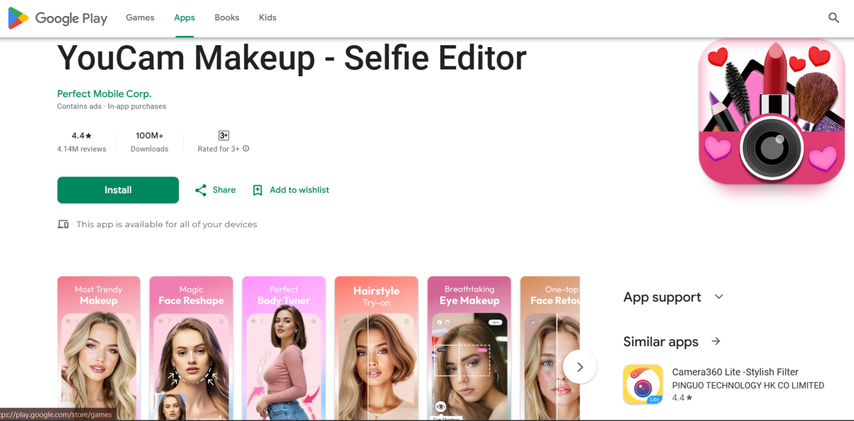Click the PINGUO TECHNOLOGY HK CO LIMITED text
The image size is (854, 421).
point(748,386)
